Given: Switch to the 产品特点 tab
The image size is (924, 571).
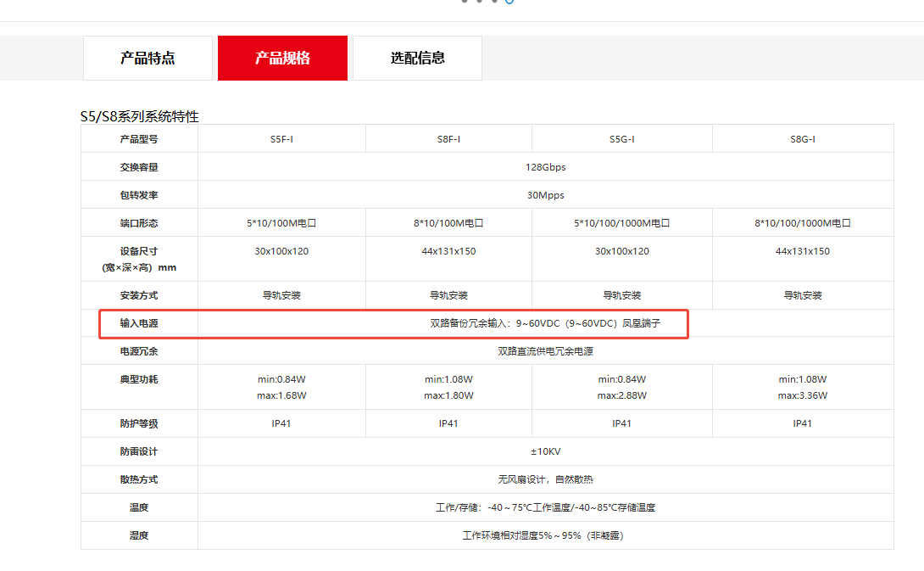Looking at the screenshot, I should [x=148, y=58].
